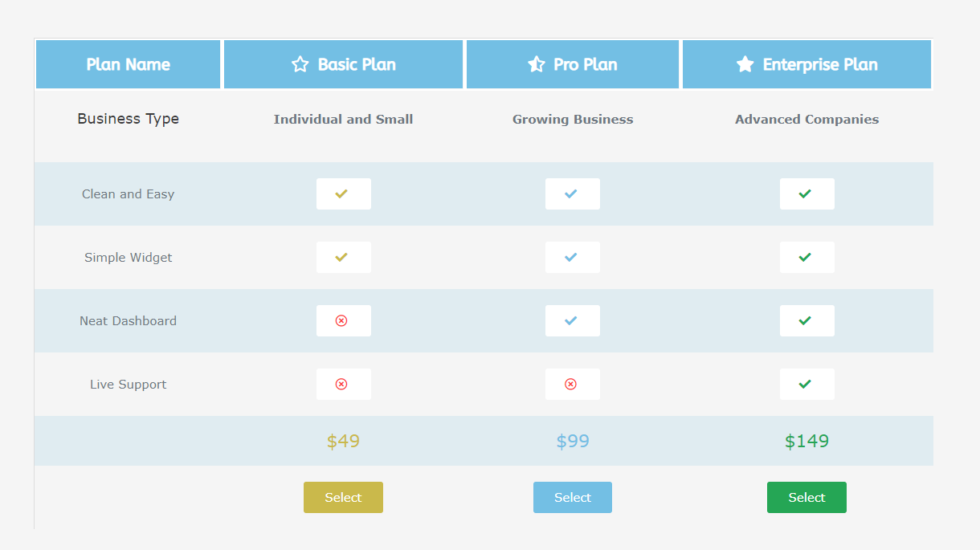Click the red cross for Pro Live Support
The image size is (980, 550).
[571, 385]
